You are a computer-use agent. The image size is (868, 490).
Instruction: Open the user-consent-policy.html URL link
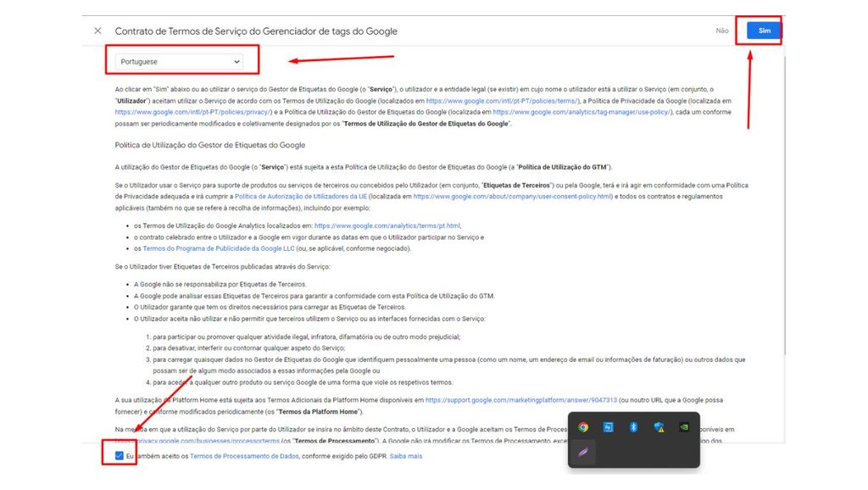point(513,197)
